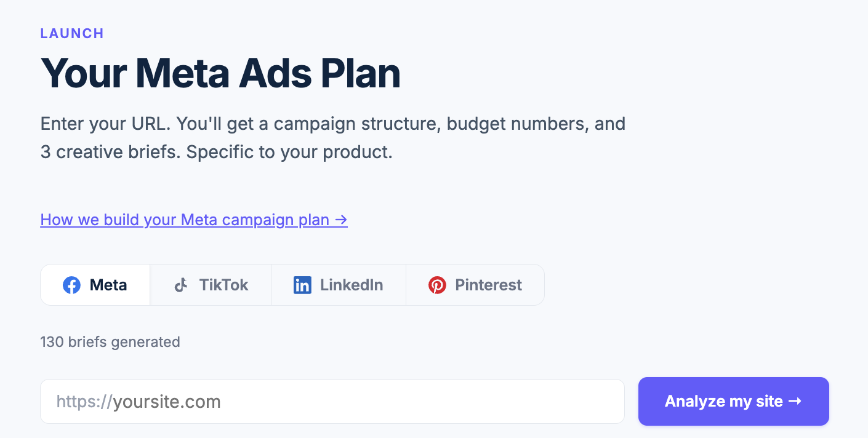Switch to the TikTok tab label
868x438 pixels.
pos(223,285)
